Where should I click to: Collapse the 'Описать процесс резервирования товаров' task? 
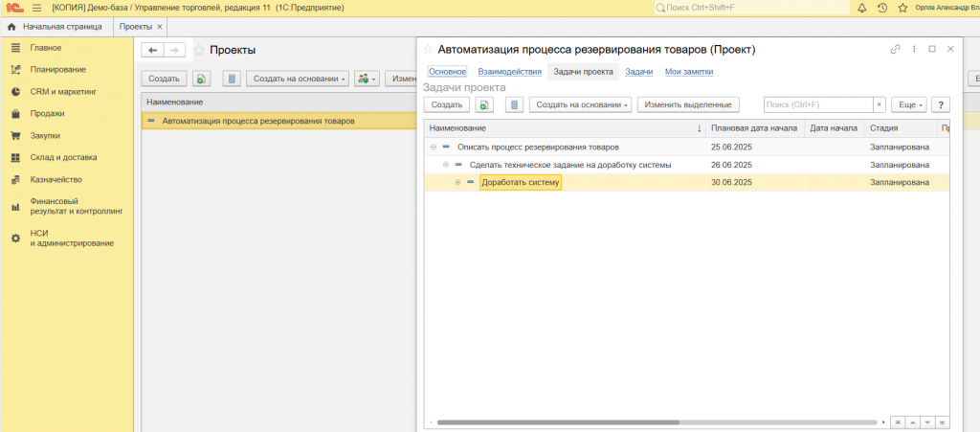pos(434,147)
